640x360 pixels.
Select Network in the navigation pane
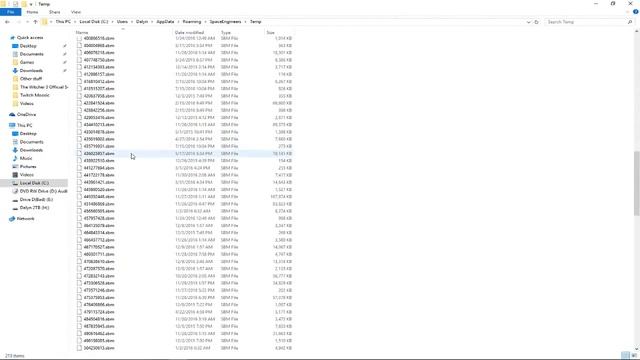coord(25,219)
